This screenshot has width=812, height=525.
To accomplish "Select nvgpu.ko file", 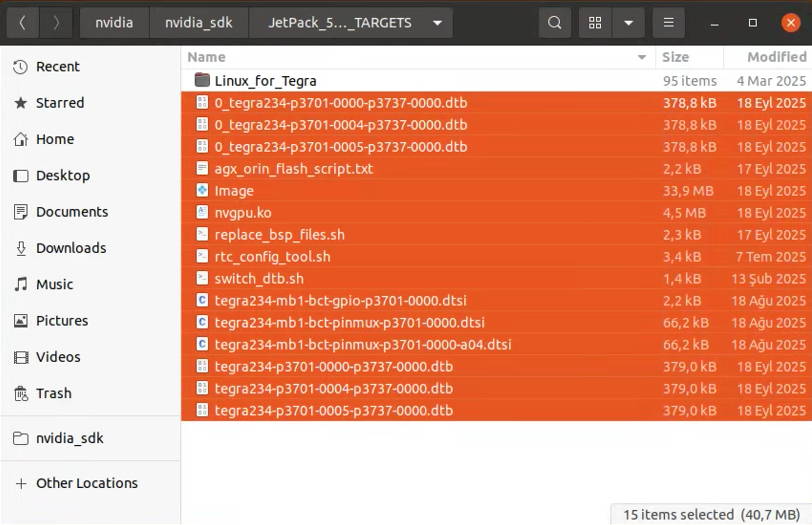I will tap(497, 213).
